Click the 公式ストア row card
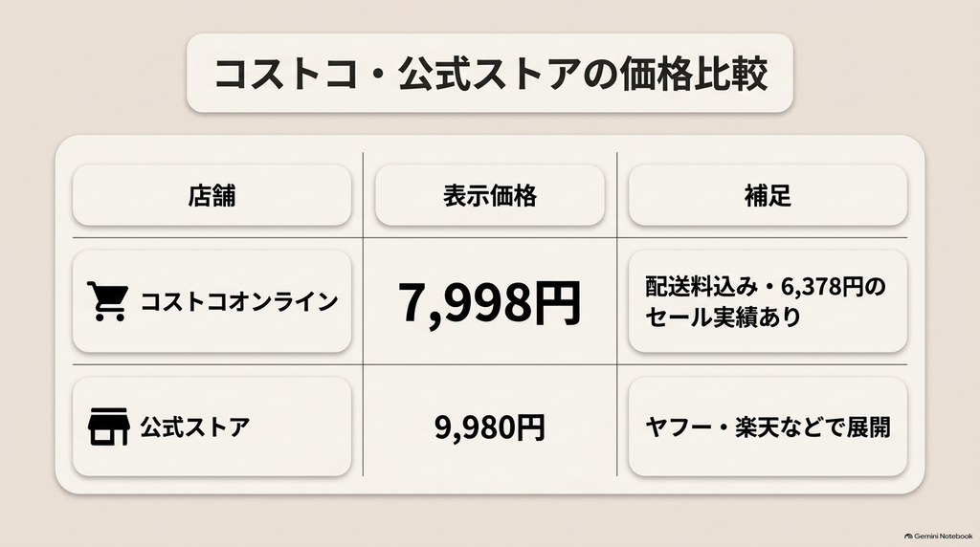 click(212, 427)
